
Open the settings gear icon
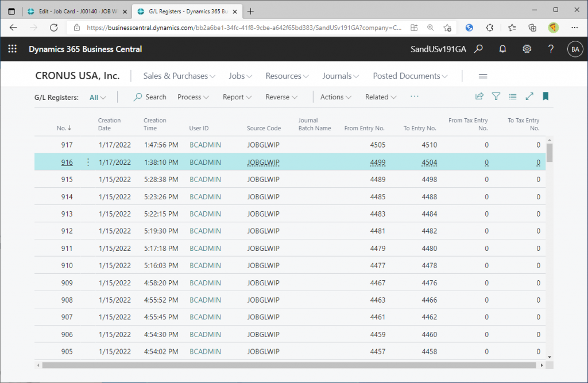point(527,49)
